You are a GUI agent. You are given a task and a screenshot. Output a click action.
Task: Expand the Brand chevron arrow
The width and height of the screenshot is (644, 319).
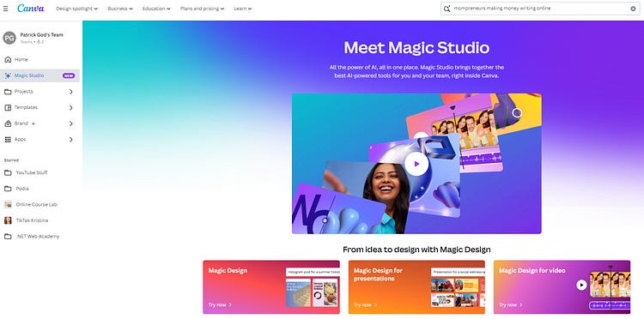point(70,123)
